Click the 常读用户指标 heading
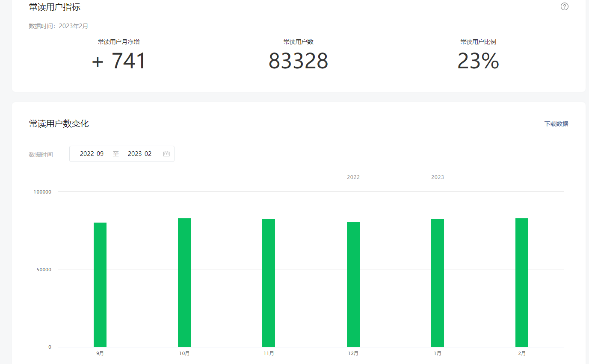The image size is (589, 364). point(55,7)
